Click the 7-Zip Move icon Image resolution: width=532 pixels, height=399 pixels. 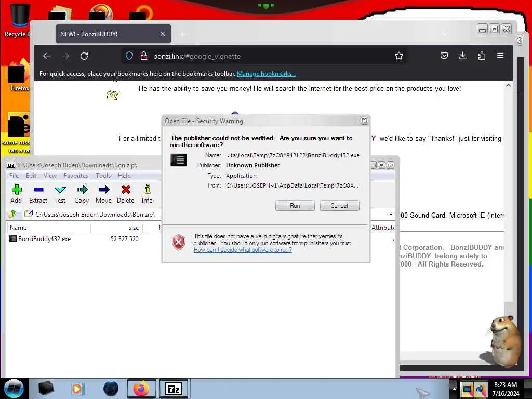point(103,194)
